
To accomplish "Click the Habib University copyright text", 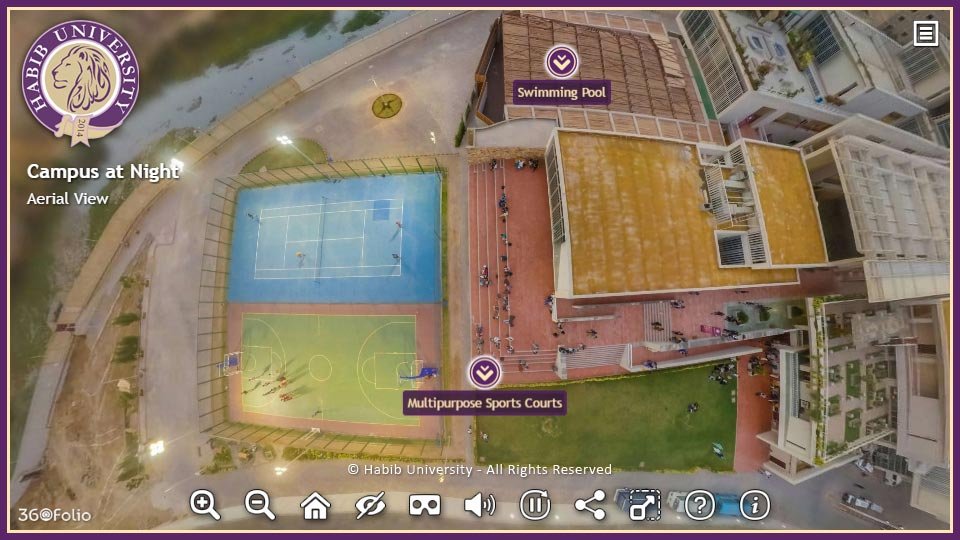I will tap(479, 469).
